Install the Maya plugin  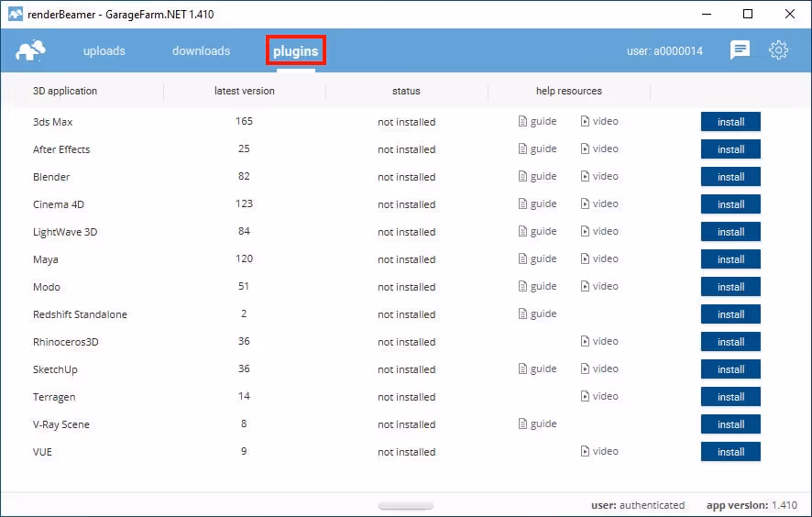coord(730,259)
